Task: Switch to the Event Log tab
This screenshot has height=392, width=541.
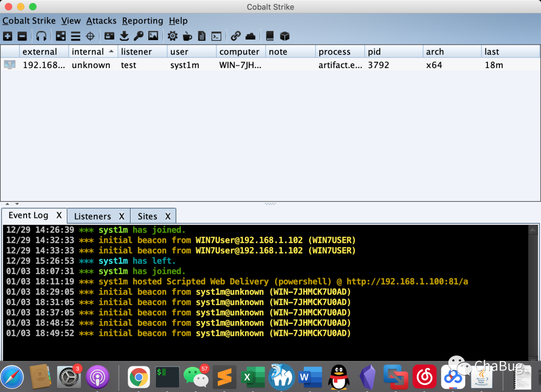Action: pyautogui.click(x=28, y=215)
